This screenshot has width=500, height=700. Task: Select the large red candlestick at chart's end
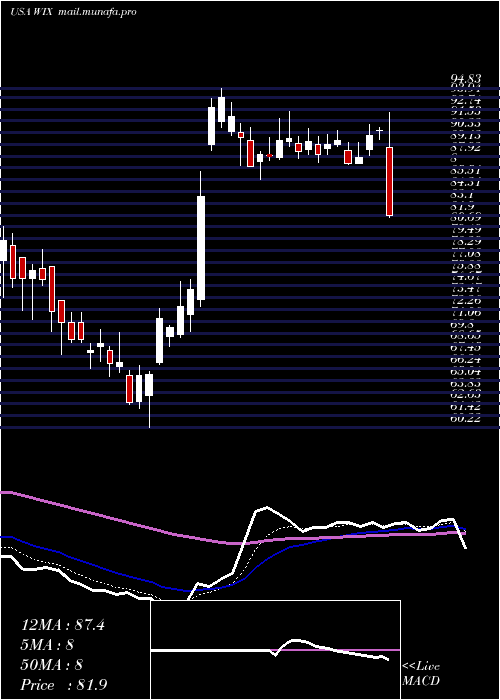tap(389, 181)
